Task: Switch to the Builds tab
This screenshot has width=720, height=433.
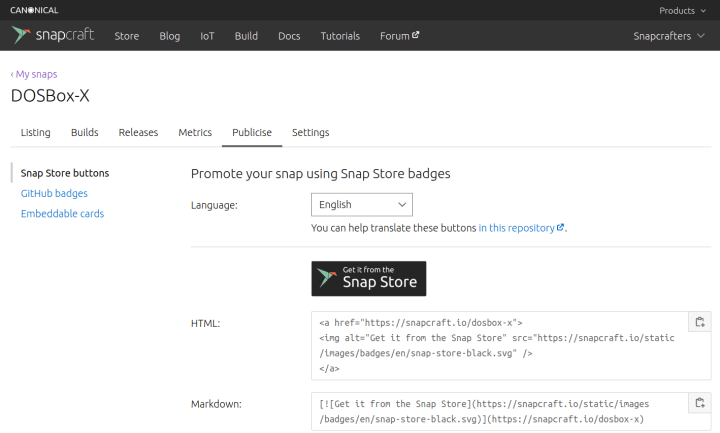Action: [x=84, y=132]
